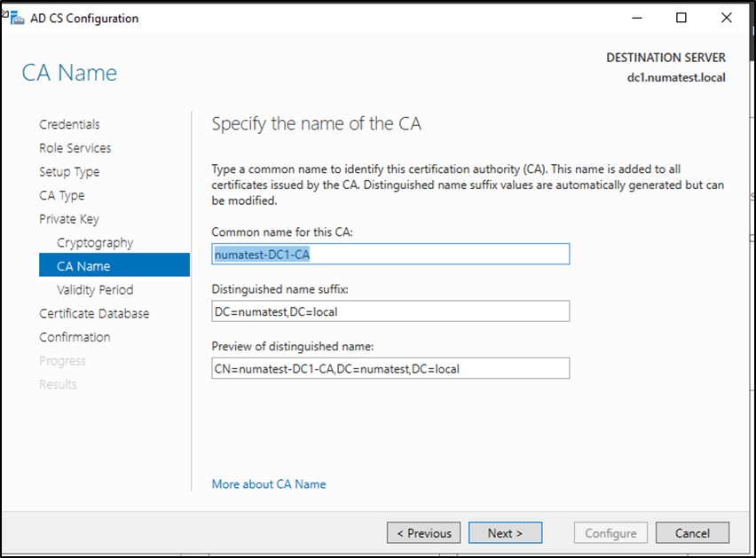
Task: Click the Distinguished name suffix field
Action: tap(390, 311)
